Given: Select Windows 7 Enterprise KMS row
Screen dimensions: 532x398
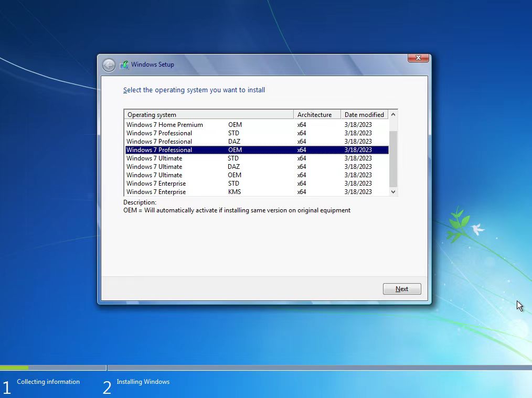Looking at the screenshot, I should tap(257, 192).
